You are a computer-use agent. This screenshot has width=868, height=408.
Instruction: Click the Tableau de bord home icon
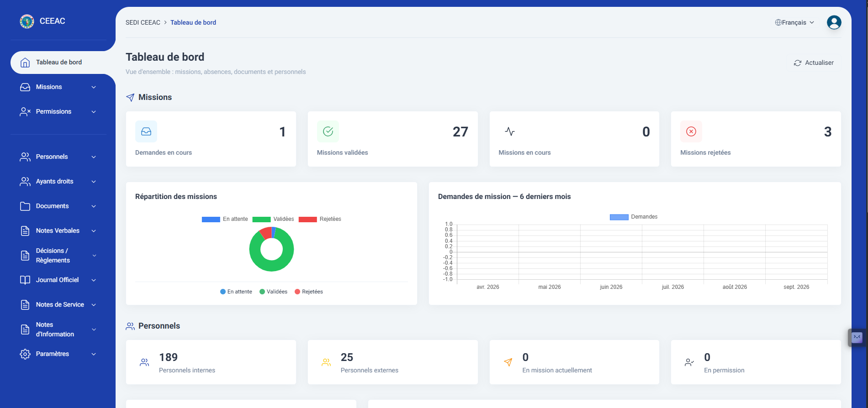coord(25,63)
